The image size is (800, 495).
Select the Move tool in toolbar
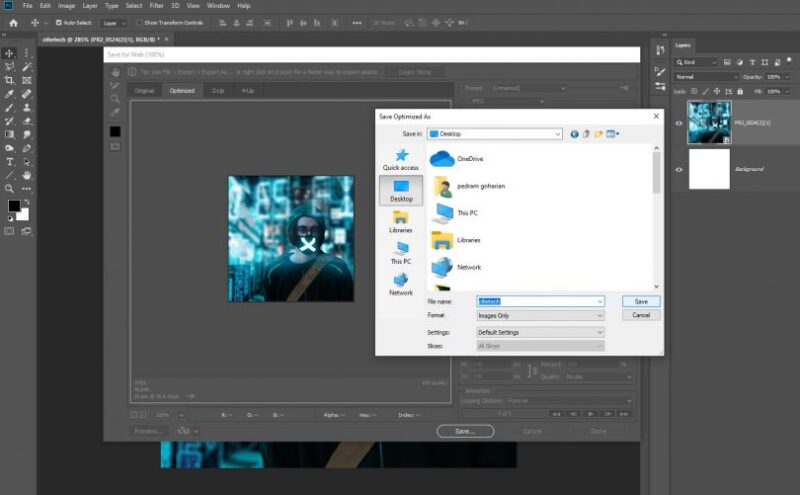[x=9, y=53]
